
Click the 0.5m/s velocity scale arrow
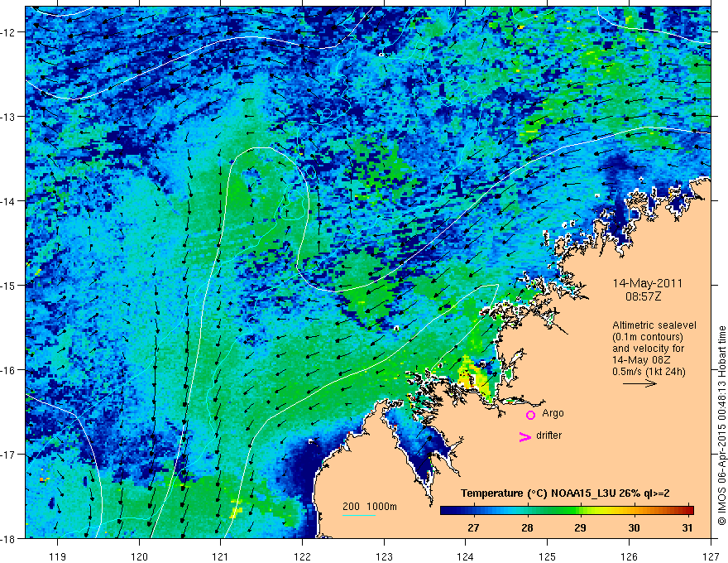[x=639, y=383]
